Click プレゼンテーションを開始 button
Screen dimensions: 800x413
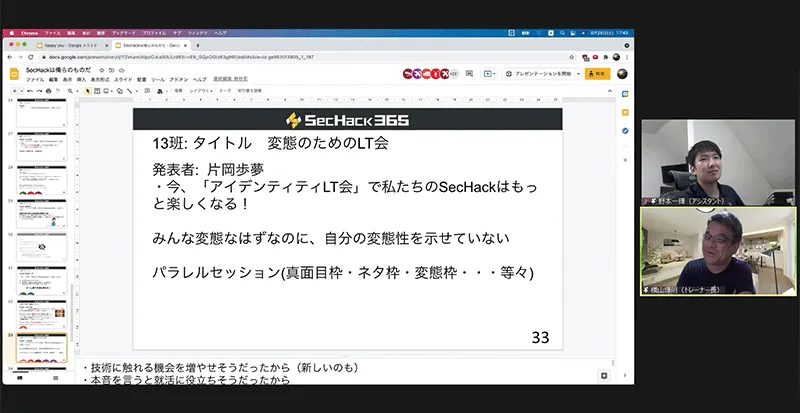point(538,74)
